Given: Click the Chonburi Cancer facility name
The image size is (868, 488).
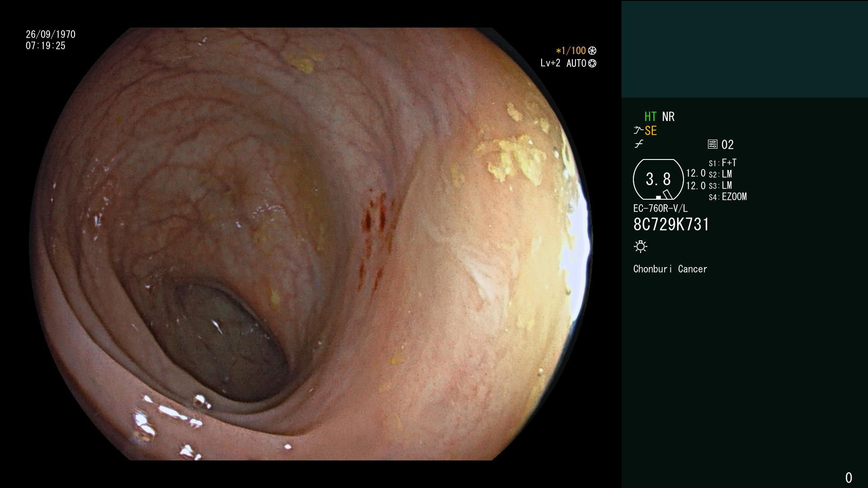Looking at the screenshot, I should tap(670, 269).
